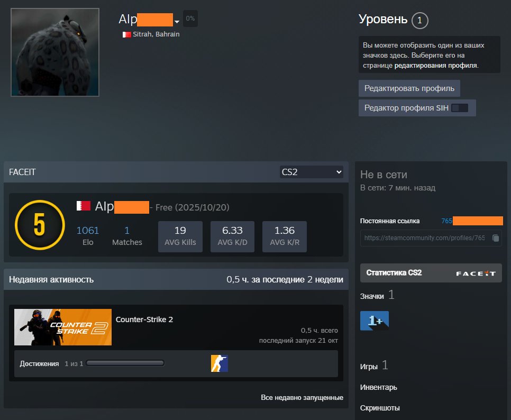Click the snow leopard profile avatar
Viewport: 511px width, 420px height.
(x=55, y=52)
